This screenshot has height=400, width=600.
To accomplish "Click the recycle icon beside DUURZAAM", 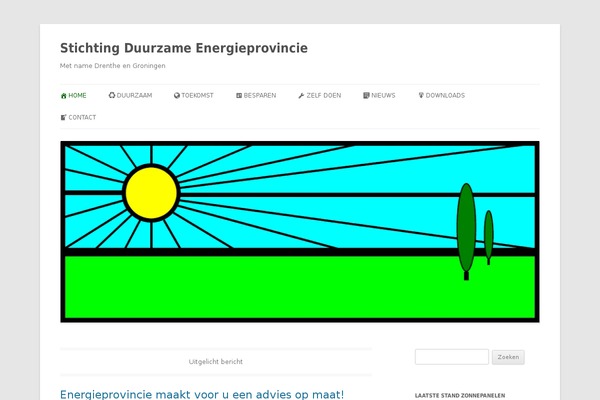I will point(112,95).
